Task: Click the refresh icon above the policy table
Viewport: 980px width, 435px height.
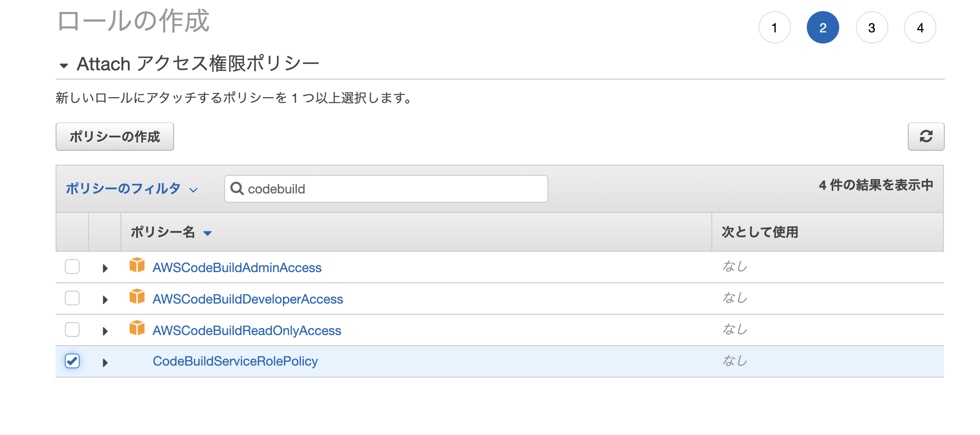Action: point(926,137)
